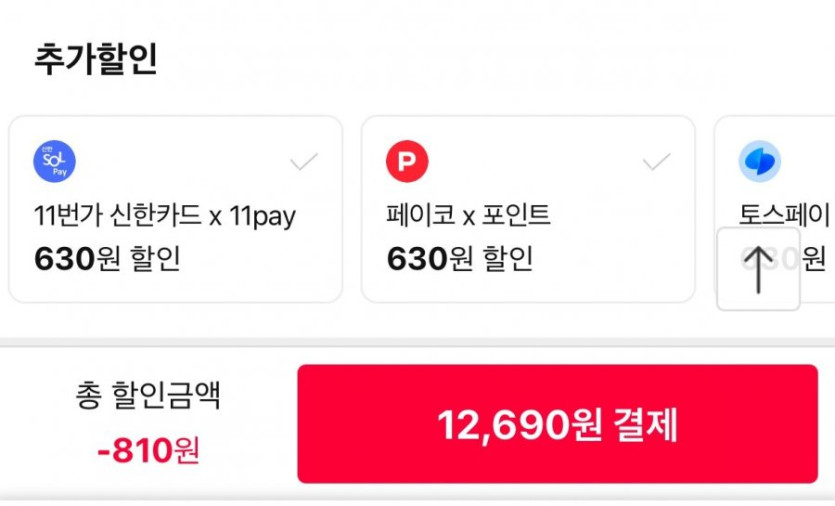Toggle the checkmark on the Shinhan card discount
Image resolution: width=835 pixels, height=506 pixels.
tap(304, 162)
